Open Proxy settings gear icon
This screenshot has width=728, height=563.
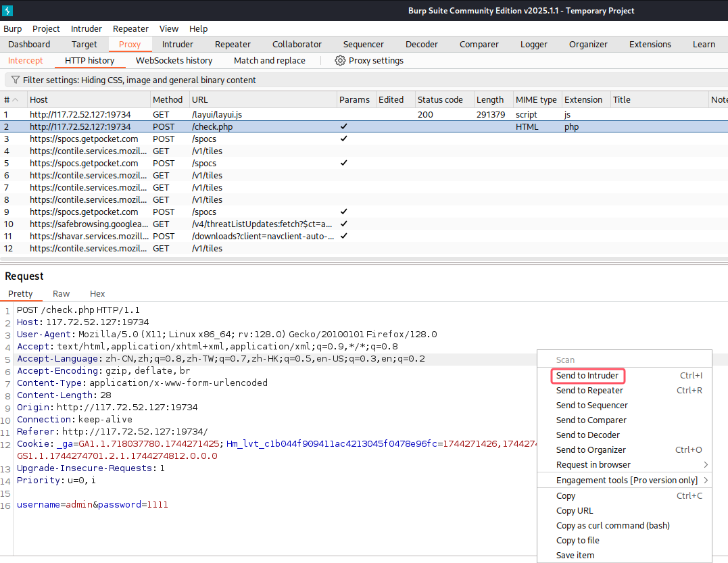340,61
